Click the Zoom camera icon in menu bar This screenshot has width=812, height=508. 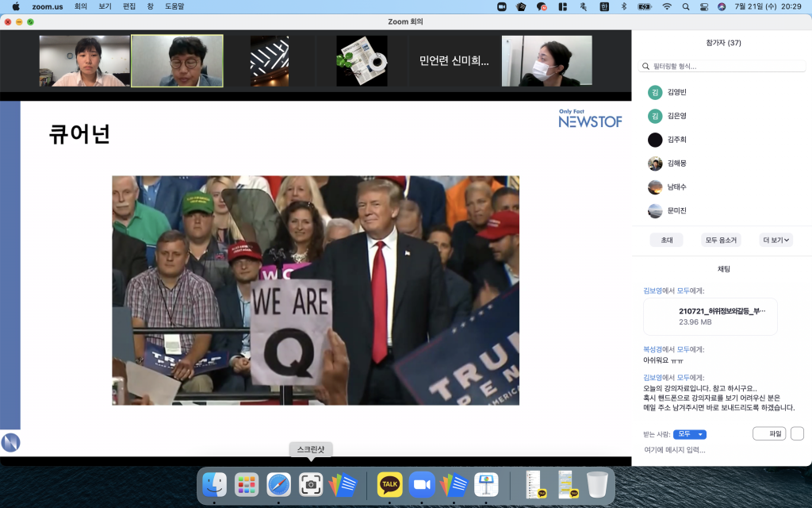pyautogui.click(x=501, y=6)
